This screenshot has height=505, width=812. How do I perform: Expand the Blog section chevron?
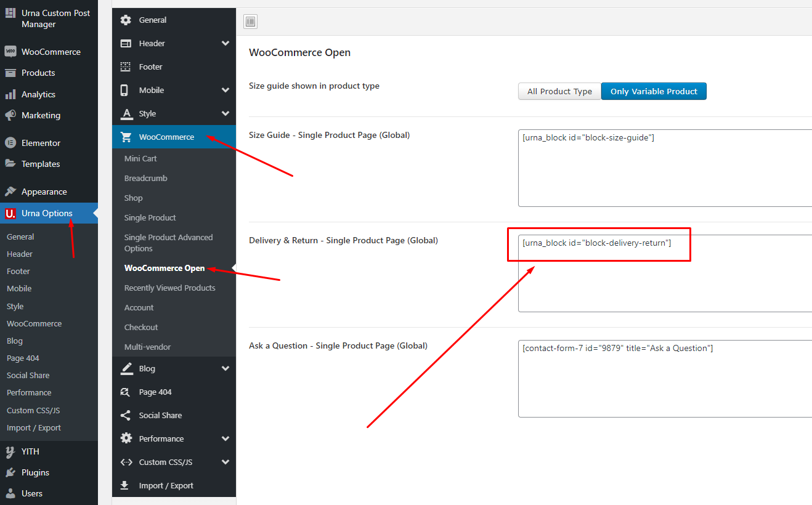tap(225, 368)
